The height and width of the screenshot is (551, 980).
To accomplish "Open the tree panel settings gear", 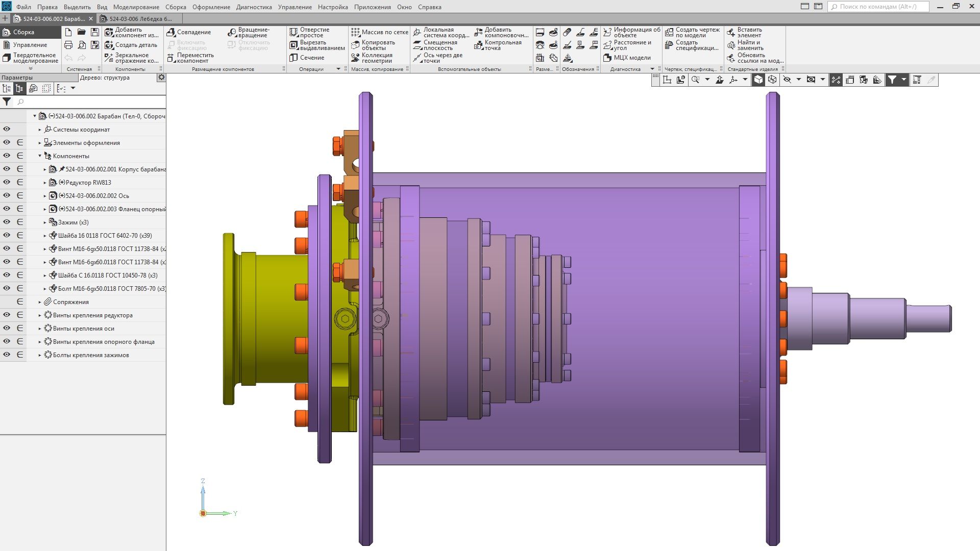I will [x=161, y=78].
